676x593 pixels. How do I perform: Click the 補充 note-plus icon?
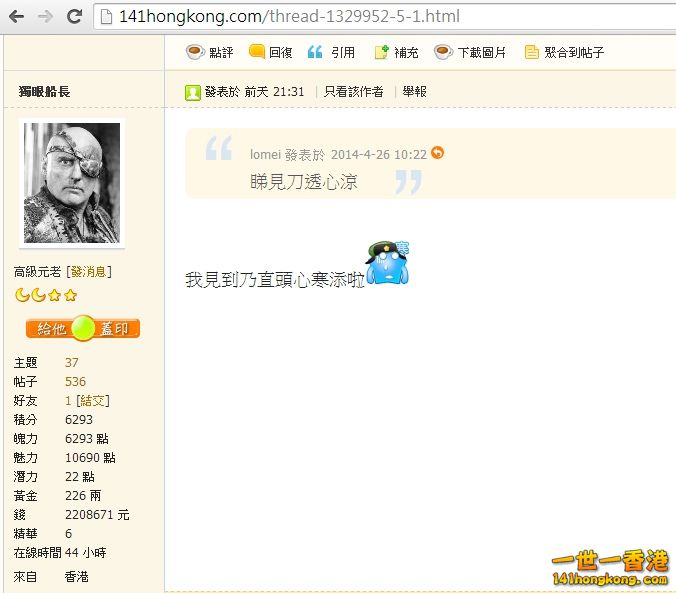[382, 52]
